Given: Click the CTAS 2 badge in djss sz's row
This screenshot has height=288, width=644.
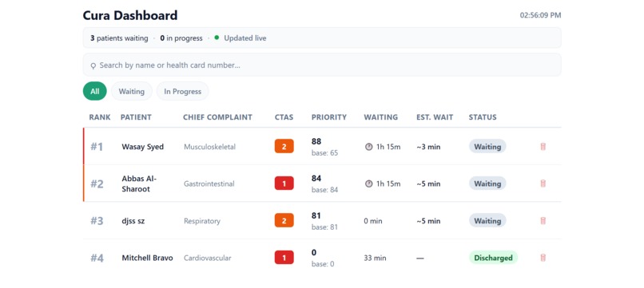Looking at the screenshot, I should click(284, 220).
